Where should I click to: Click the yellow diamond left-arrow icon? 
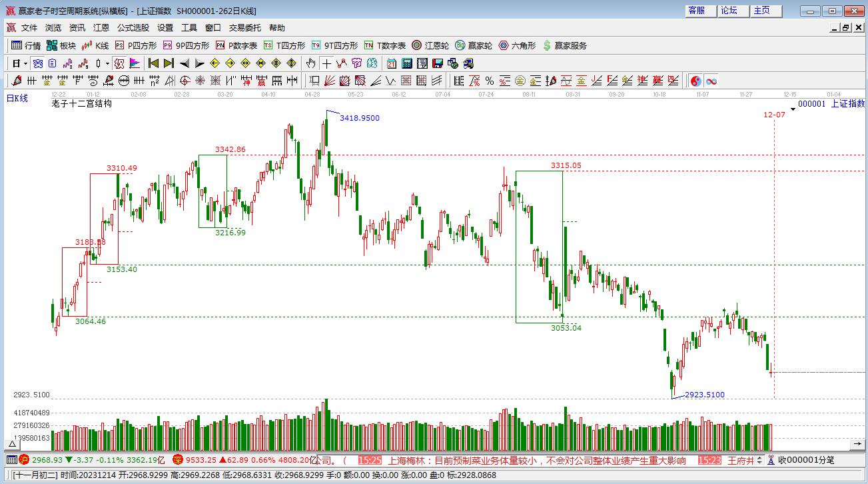click(x=215, y=63)
